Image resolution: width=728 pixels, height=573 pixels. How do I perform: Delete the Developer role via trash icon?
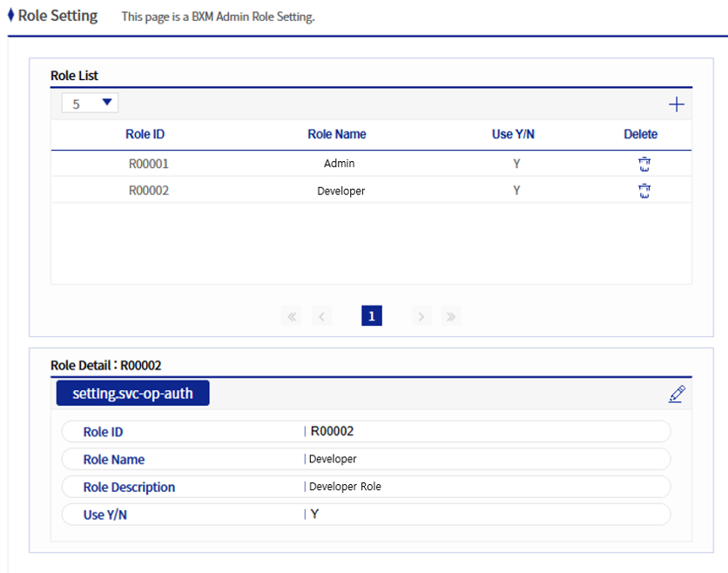point(644,191)
